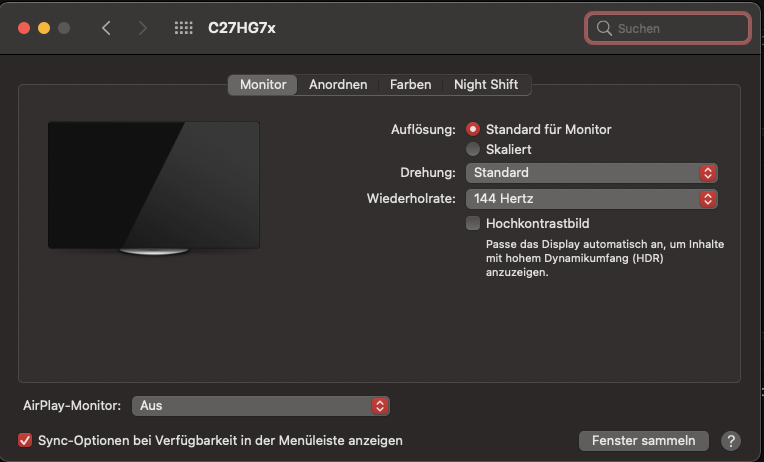Image resolution: width=764 pixels, height=462 pixels.
Task: Select the Skaliert resolution option
Action: tap(473, 149)
